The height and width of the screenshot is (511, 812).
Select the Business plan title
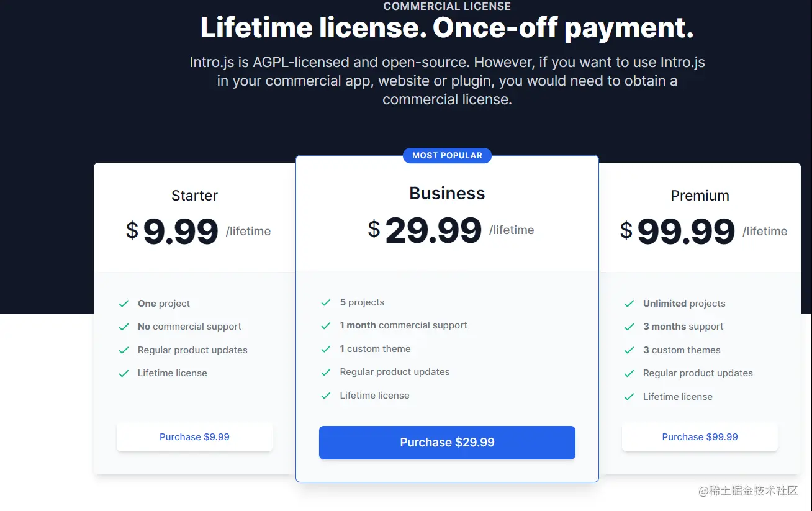coord(447,193)
